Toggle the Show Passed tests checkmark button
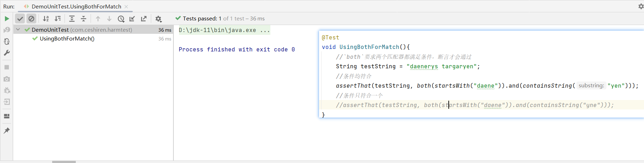The height and width of the screenshot is (163, 644). [x=20, y=19]
